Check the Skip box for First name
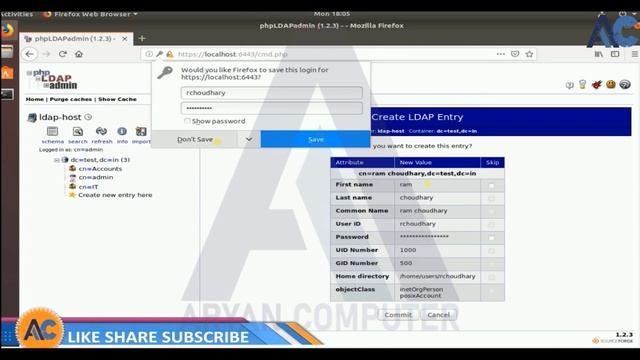 click(x=491, y=186)
